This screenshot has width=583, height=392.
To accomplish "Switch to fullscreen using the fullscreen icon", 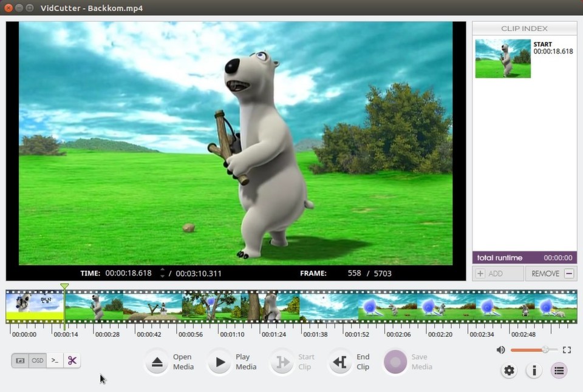I will click(567, 350).
